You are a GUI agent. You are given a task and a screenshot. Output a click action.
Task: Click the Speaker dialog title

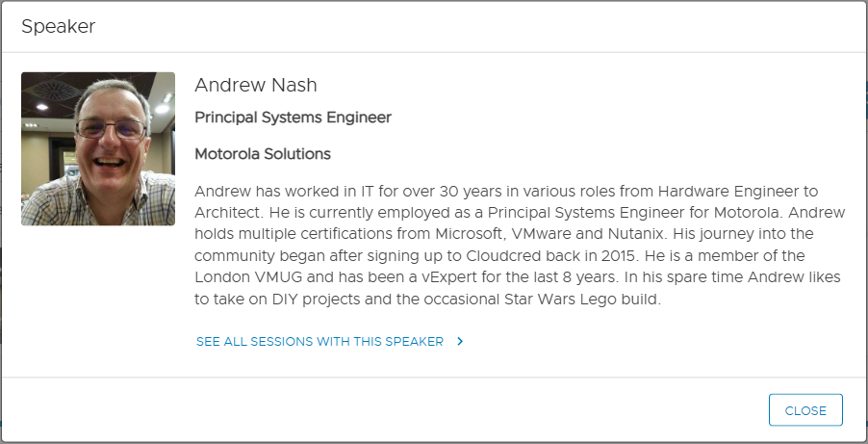point(59,27)
